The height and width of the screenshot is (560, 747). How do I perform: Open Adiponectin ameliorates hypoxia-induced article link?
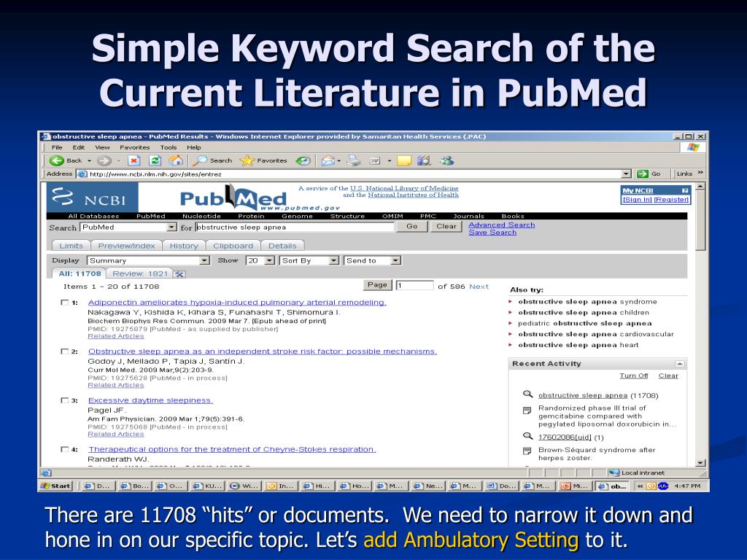click(237, 303)
